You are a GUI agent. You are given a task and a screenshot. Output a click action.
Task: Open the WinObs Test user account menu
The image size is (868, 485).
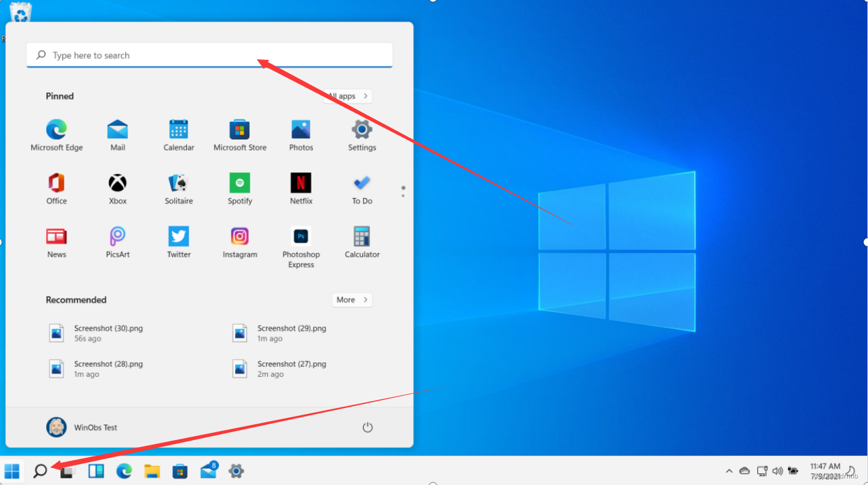tap(82, 428)
